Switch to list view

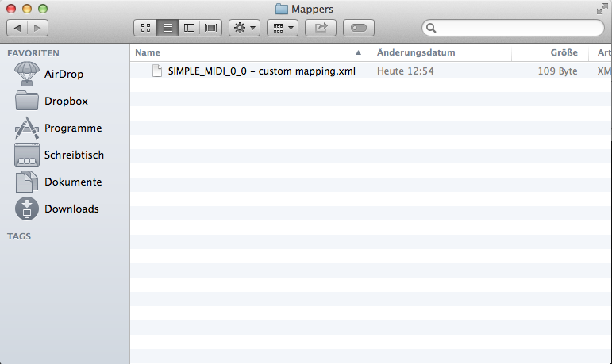[167, 28]
